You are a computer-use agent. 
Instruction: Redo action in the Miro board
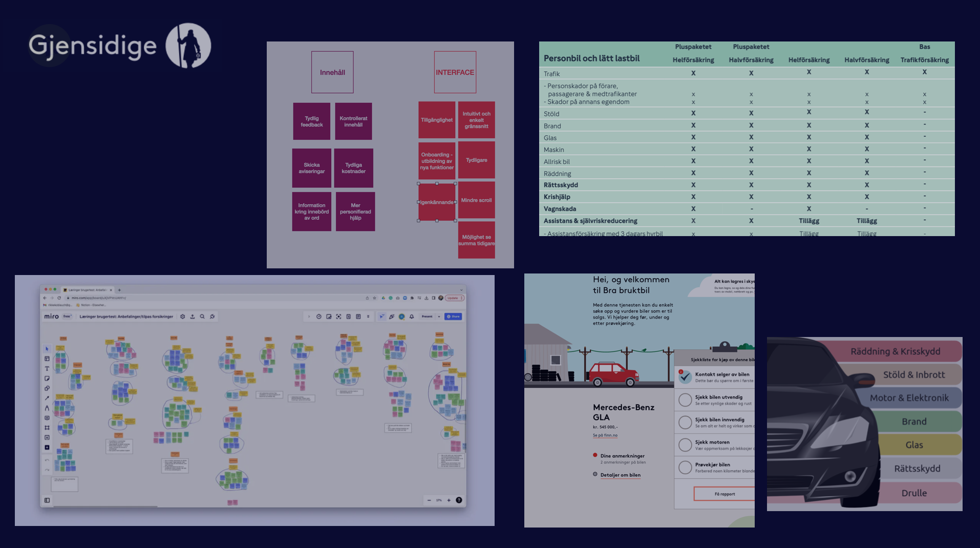click(47, 469)
